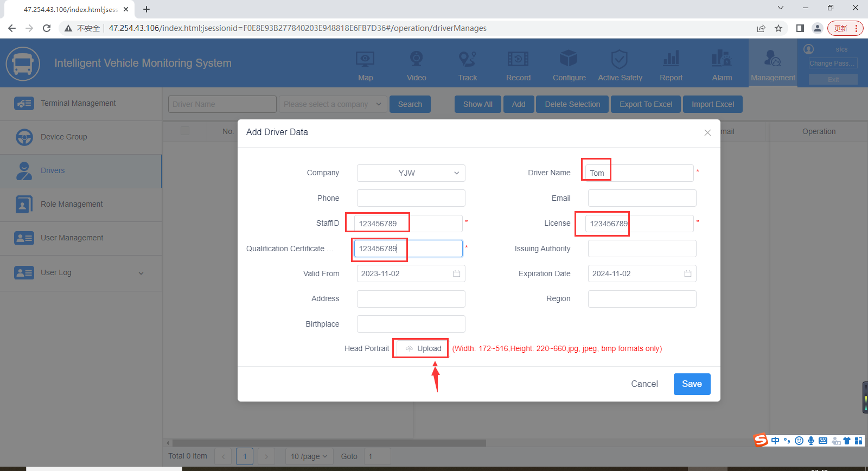Open Role Management in the sidebar
868x471 pixels.
click(81, 205)
